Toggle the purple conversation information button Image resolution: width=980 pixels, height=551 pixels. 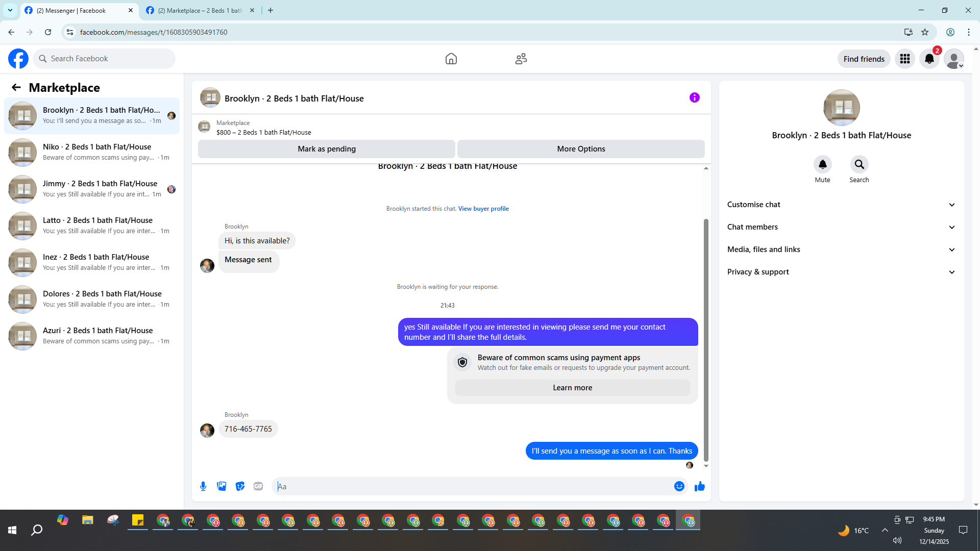(x=694, y=97)
